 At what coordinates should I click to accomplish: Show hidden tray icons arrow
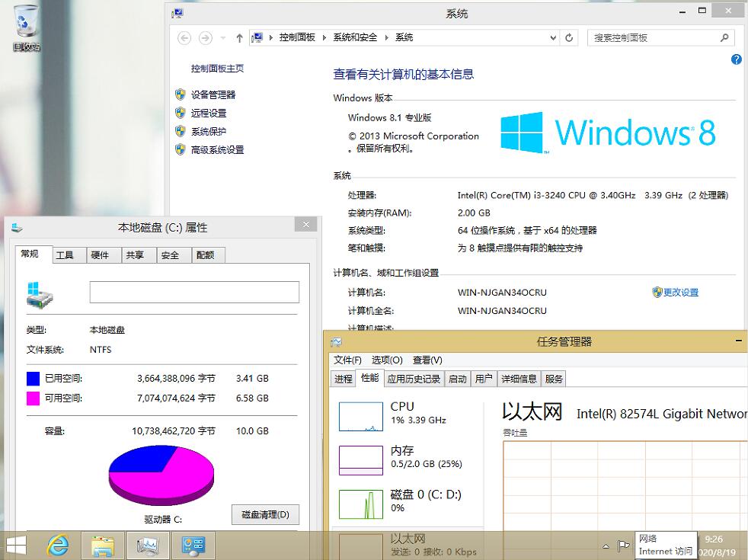point(606,546)
